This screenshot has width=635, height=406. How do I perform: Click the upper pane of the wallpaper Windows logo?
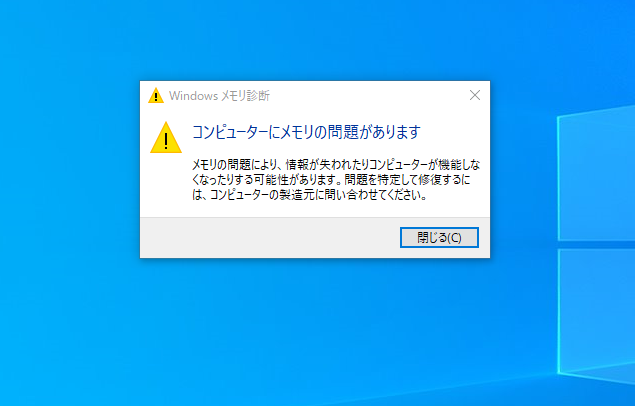pyautogui.click(x=596, y=176)
